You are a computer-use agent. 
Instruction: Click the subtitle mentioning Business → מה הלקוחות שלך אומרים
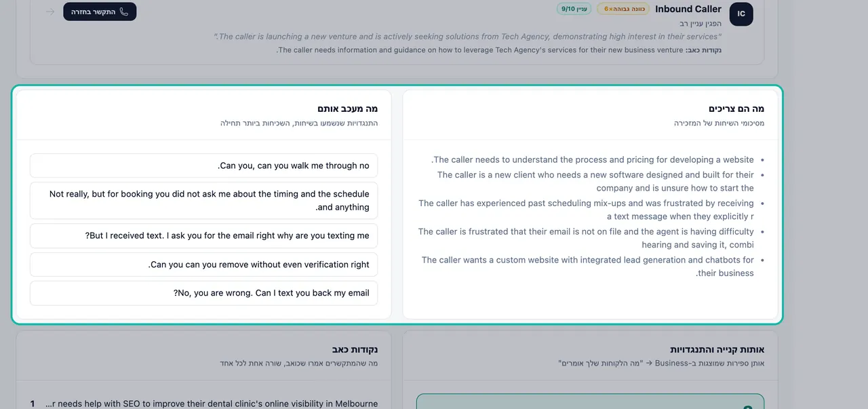point(661,364)
